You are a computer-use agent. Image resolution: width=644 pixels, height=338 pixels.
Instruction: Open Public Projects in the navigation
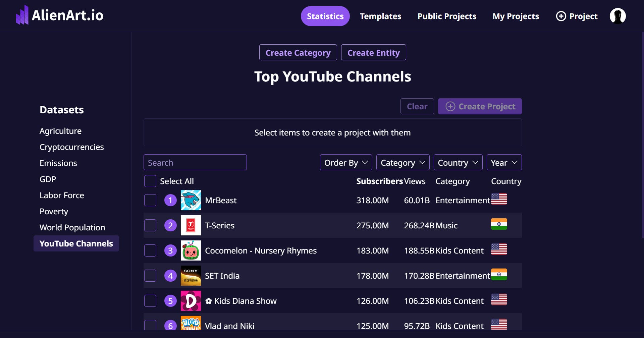pos(447,16)
